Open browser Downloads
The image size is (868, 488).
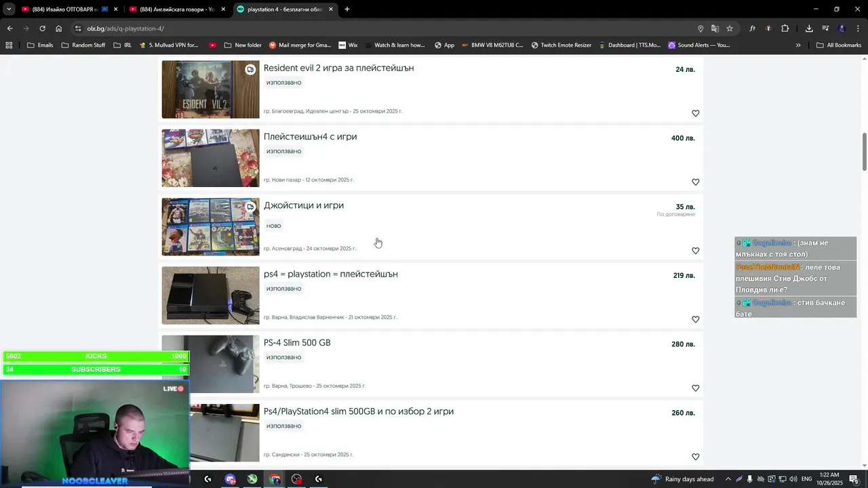809,28
